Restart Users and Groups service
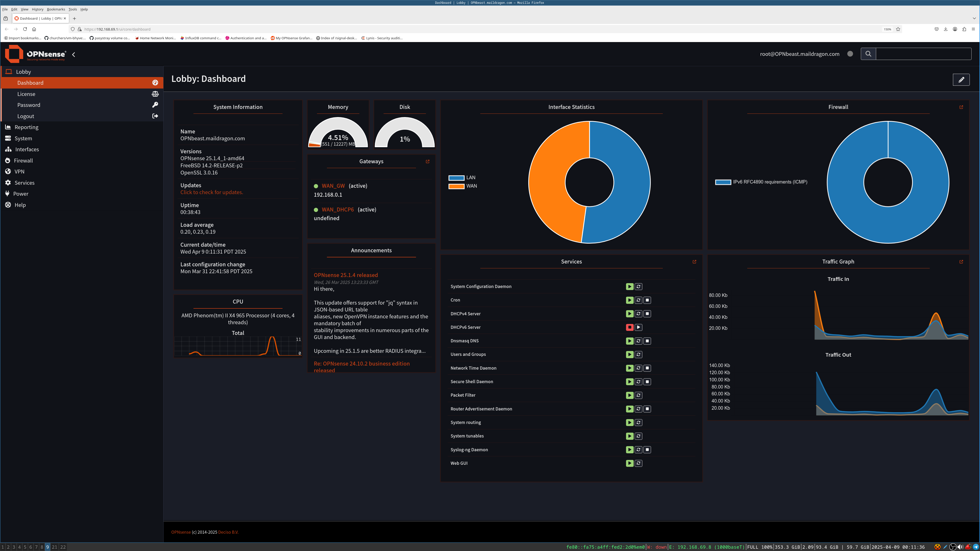This screenshot has width=980, height=551. pyautogui.click(x=638, y=354)
